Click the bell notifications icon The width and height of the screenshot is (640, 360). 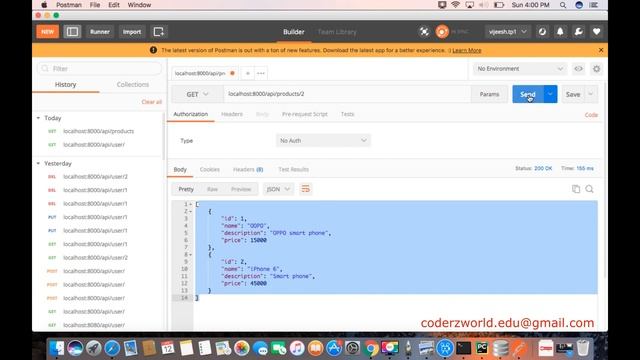[x=560, y=31]
